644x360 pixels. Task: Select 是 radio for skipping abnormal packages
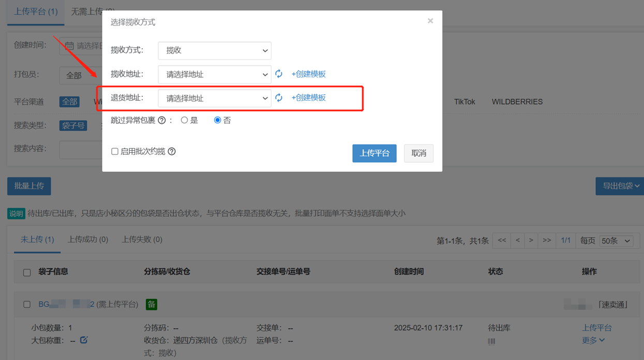point(184,120)
